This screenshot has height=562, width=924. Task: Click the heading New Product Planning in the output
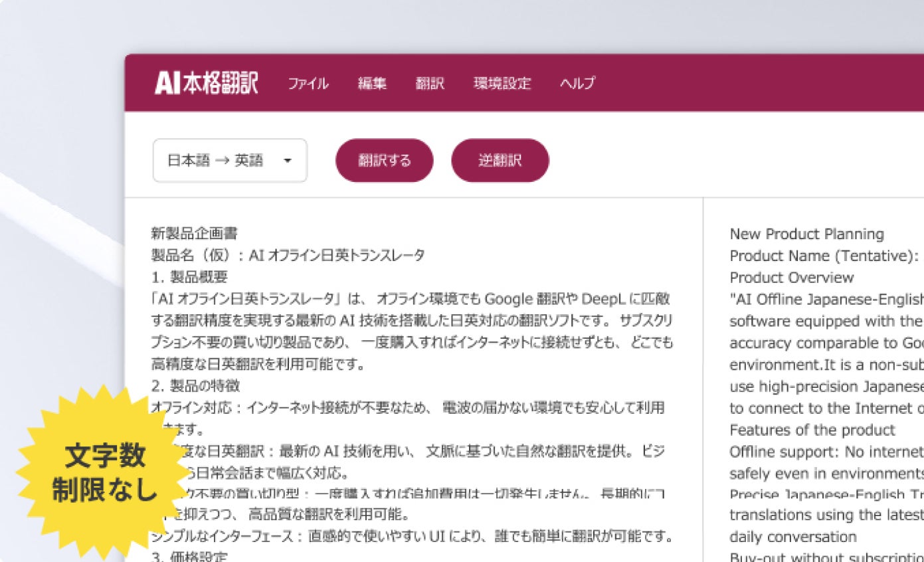(806, 234)
